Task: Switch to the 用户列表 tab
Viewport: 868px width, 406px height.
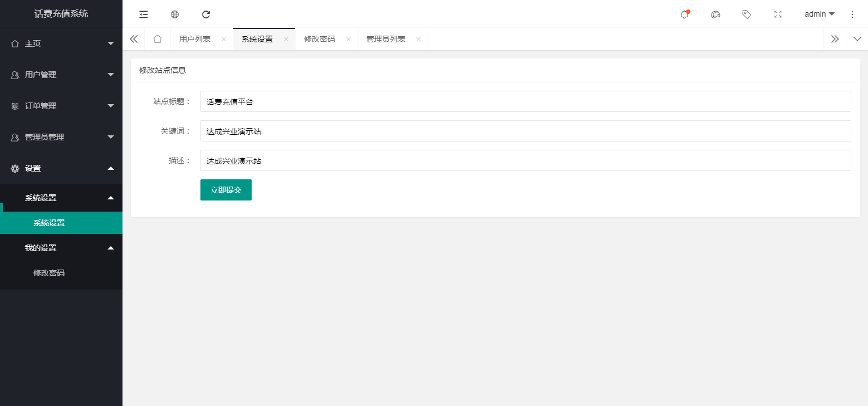Action: coord(195,39)
